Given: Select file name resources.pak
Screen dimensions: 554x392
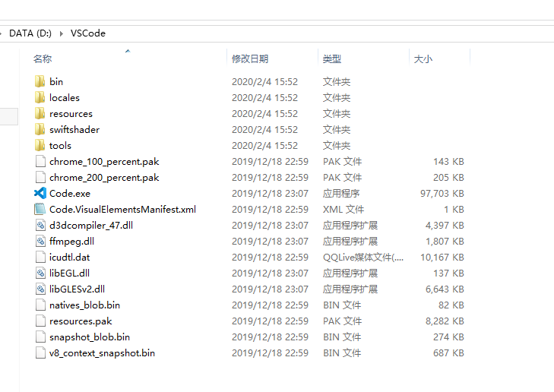Looking at the screenshot, I should 81,321.
